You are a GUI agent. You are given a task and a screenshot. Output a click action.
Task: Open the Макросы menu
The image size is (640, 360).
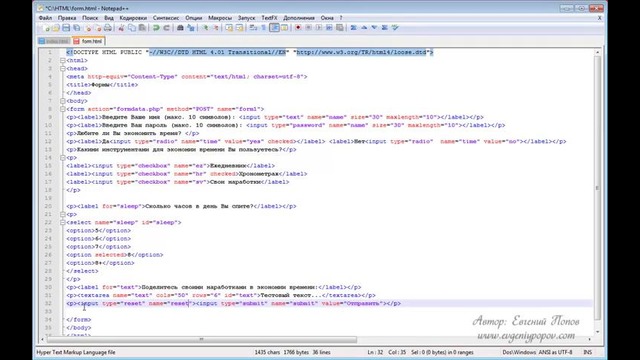coord(220,18)
